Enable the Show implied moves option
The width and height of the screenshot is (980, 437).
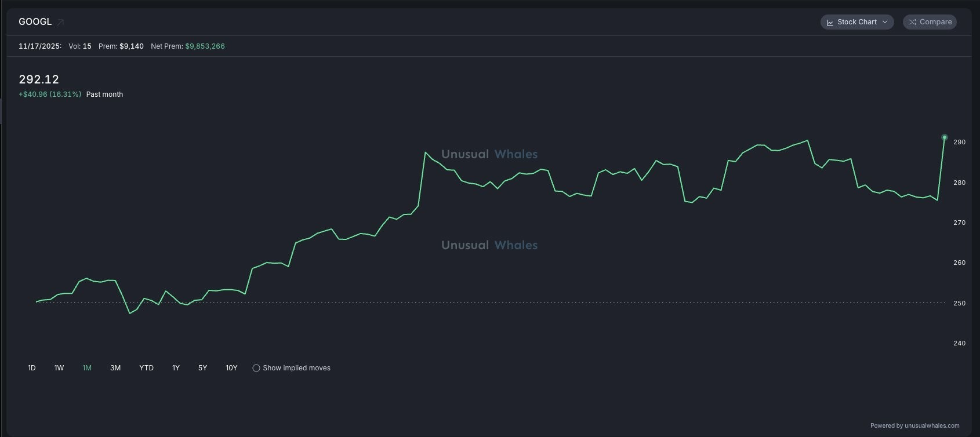click(x=256, y=368)
